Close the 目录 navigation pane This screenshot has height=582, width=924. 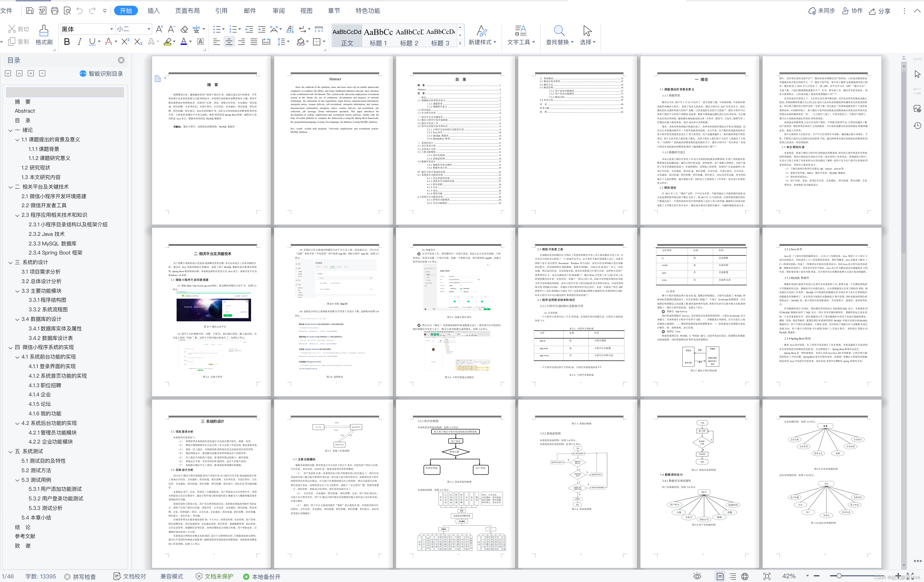click(x=121, y=60)
